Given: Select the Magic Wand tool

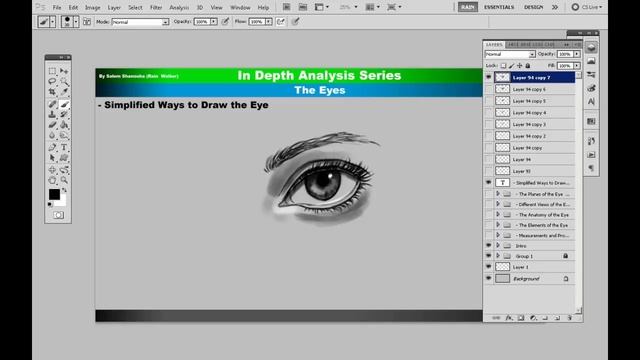Looking at the screenshot, I should pyautogui.click(x=64, y=81).
